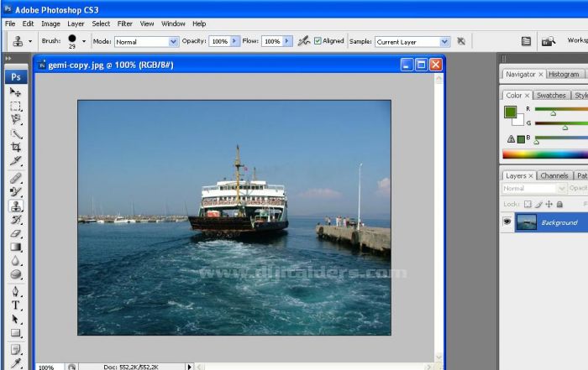This screenshot has width=588, height=370.
Task: Open the Layer menu
Action: 76,23
